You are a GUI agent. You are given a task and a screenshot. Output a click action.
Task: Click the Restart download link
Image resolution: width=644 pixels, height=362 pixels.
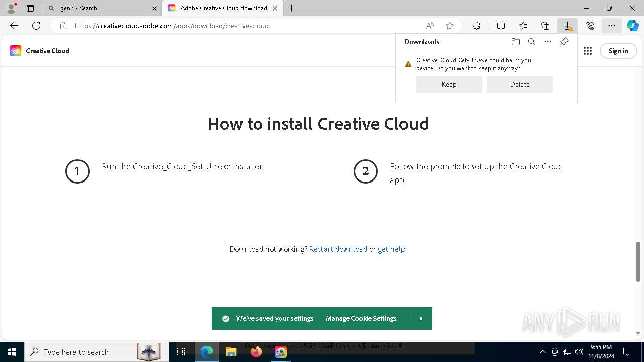(x=338, y=249)
